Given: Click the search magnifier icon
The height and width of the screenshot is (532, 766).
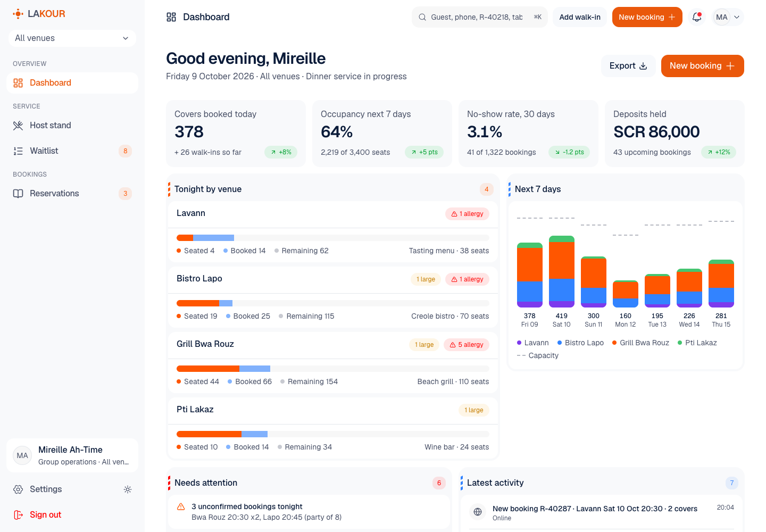Looking at the screenshot, I should click(x=422, y=17).
